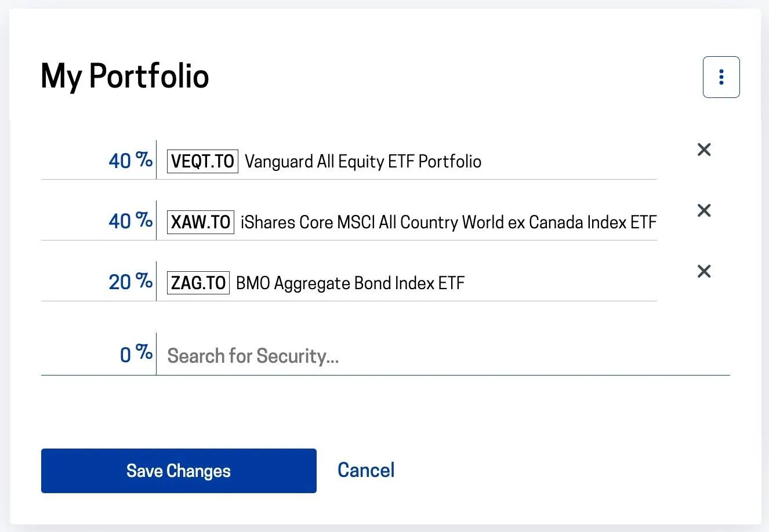The image size is (769, 532).
Task: Click the Cancel link
Action: click(366, 470)
